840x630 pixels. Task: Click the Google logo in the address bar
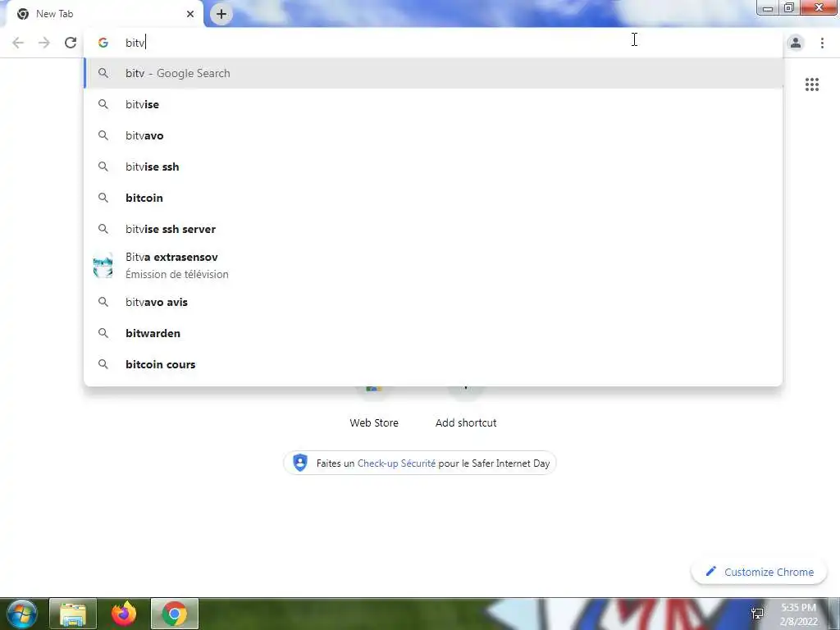click(x=103, y=43)
